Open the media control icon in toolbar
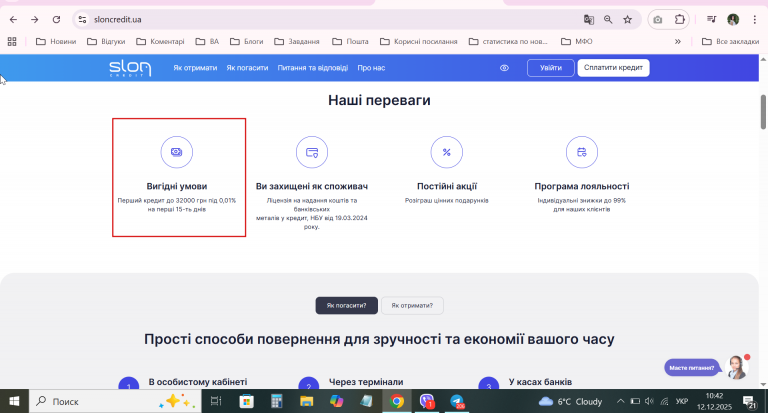This screenshot has height=413, width=768. [x=712, y=20]
